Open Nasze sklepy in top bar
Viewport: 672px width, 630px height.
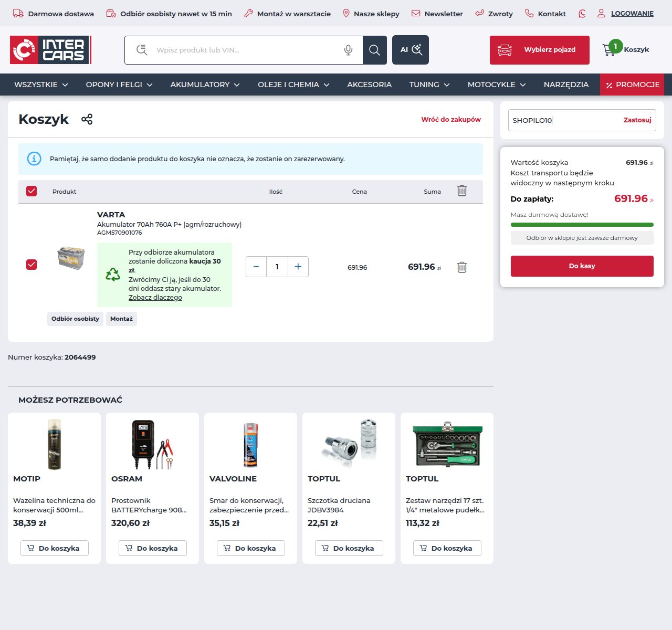point(376,14)
